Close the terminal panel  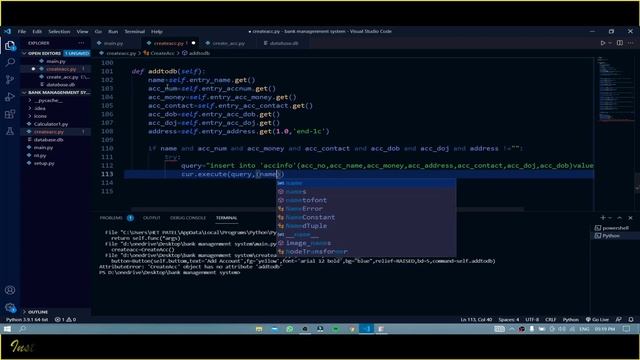coord(630,218)
